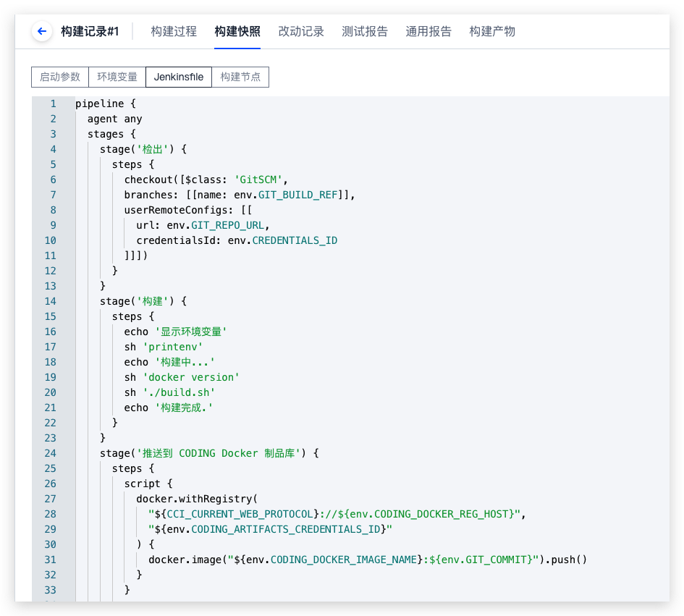Click CODING_DOCKER_REG_HOST in line 28
Screen dimensions: 684x616
(x=442, y=515)
